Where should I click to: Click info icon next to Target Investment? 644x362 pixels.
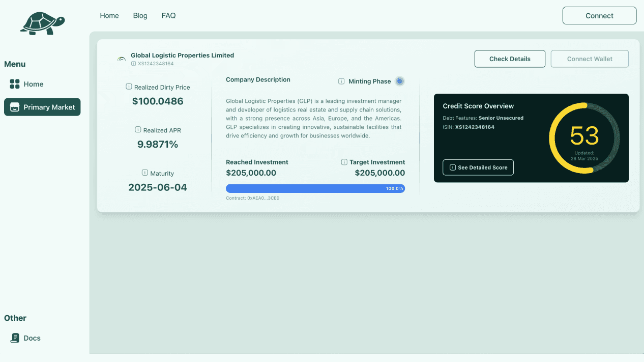pos(344,162)
